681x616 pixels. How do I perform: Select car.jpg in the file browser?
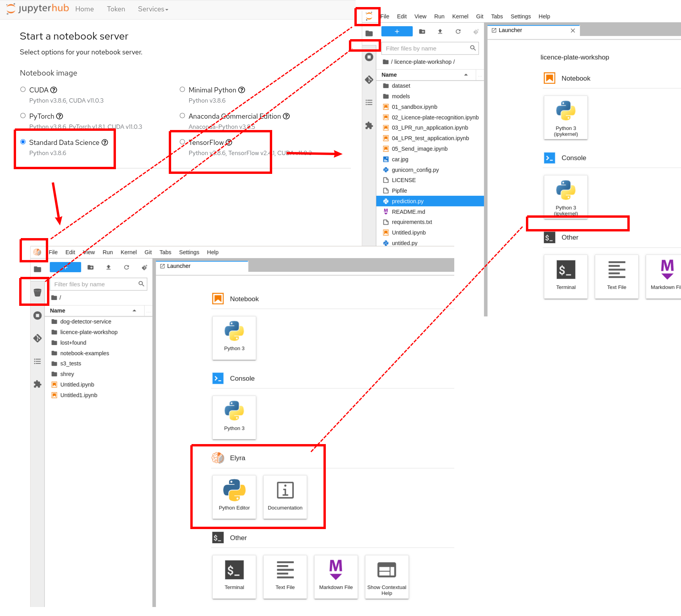(430, 159)
